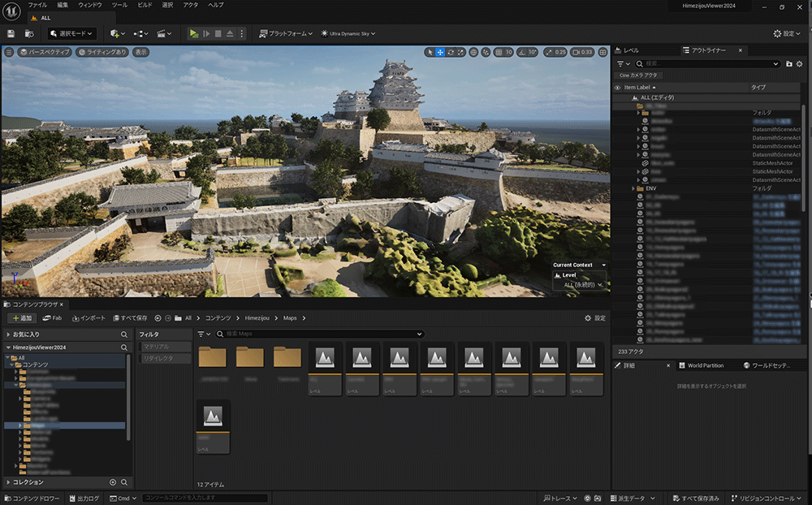Open the ウィンドウ menu
Screen dimensions: 812x505
90,5
